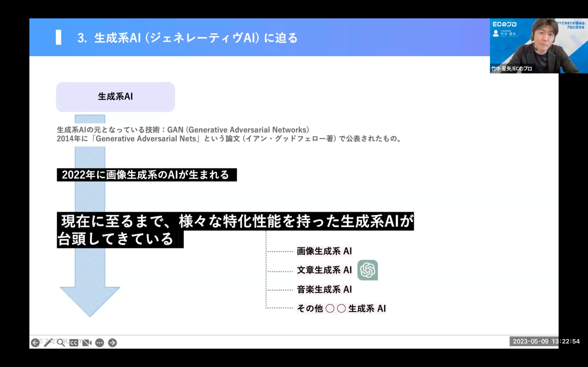Click the presenter profile avatar icon

pyautogui.click(x=496, y=33)
